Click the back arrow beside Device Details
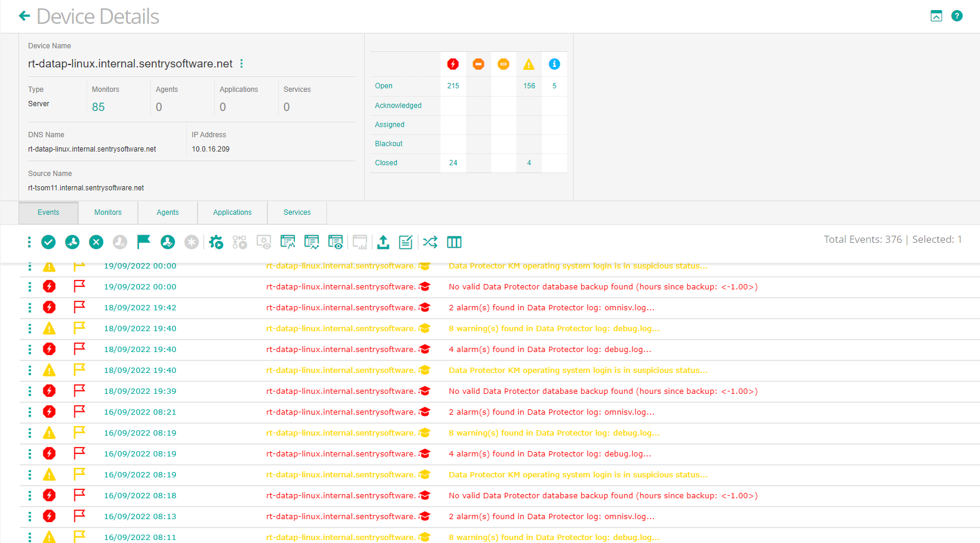 point(24,16)
